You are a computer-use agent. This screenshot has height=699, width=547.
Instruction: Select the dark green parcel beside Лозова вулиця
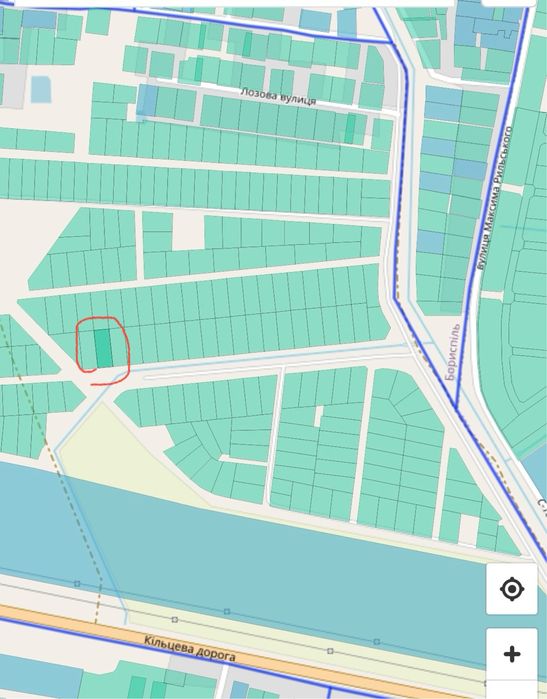click(x=351, y=129)
